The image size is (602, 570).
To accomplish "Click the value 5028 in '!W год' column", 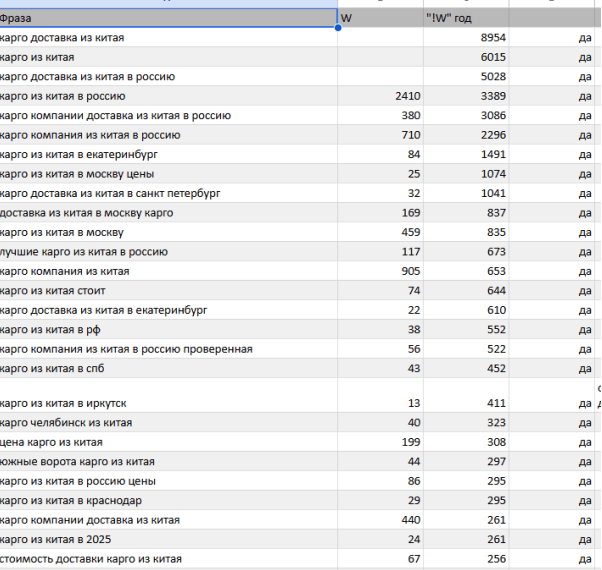I will coord(493,76).
